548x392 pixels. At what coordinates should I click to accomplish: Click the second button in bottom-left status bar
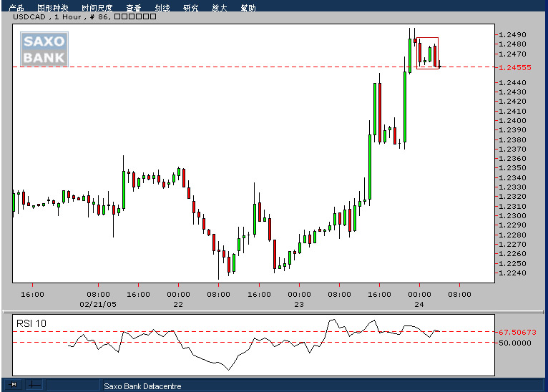(35, 386)
